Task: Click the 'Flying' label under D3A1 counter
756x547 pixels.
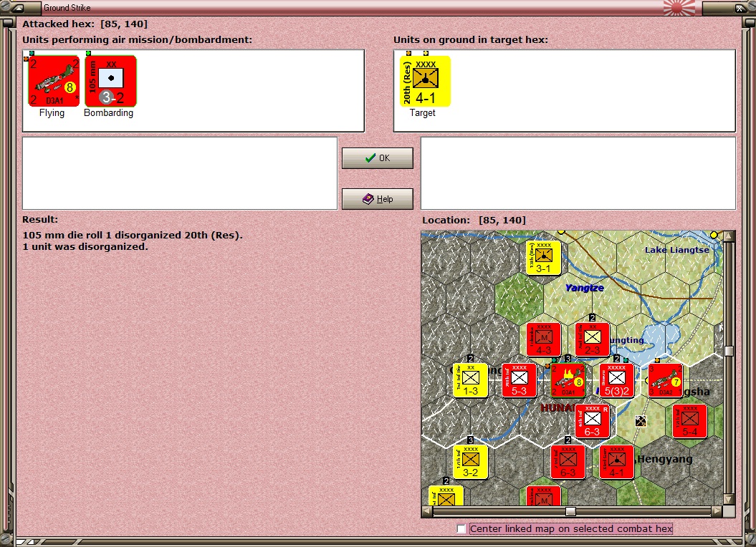Action: (x=52, y=113)
